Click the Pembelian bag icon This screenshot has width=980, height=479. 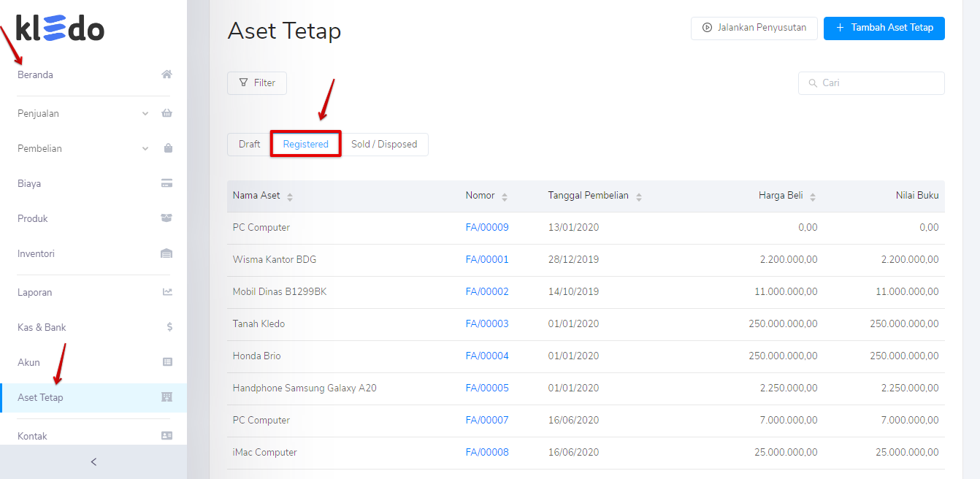coord(166,148)
